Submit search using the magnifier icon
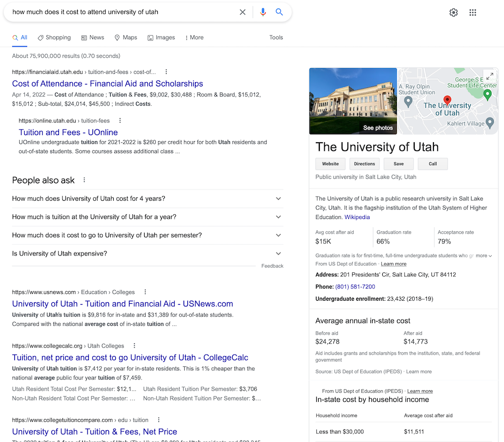 [x=279, y=12]
